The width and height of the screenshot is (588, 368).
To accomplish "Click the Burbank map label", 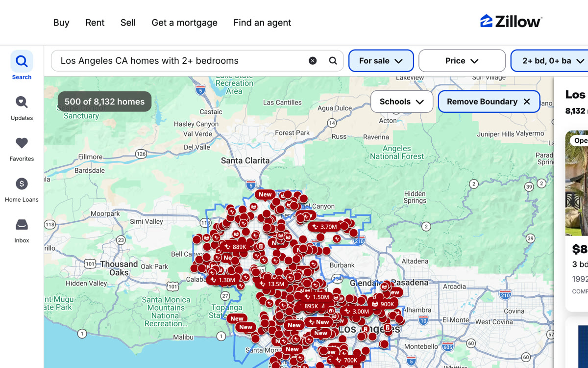I will point(342,265).
